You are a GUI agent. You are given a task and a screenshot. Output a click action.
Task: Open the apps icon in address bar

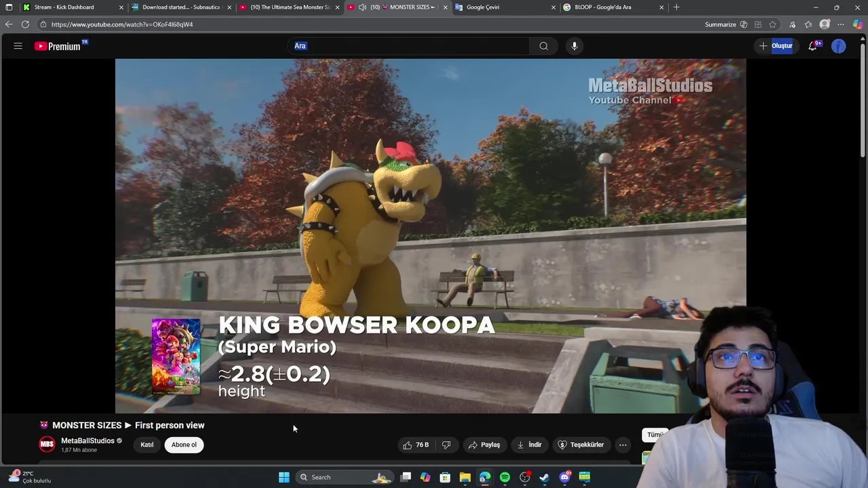pos(758,24)
